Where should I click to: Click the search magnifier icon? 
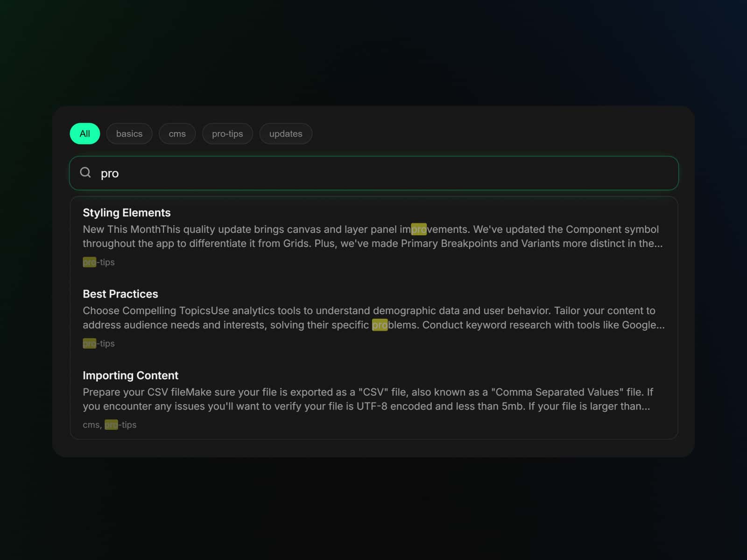(x=85, y=173)
